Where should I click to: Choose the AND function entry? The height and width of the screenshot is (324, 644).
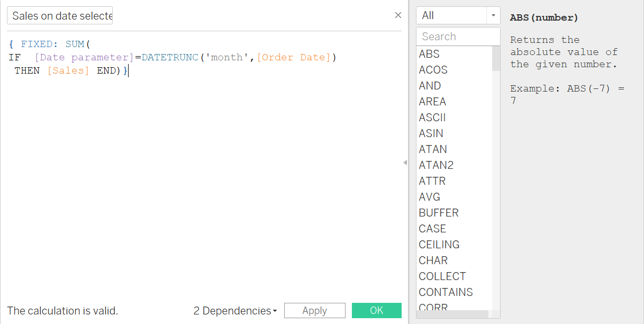[430, 86]
